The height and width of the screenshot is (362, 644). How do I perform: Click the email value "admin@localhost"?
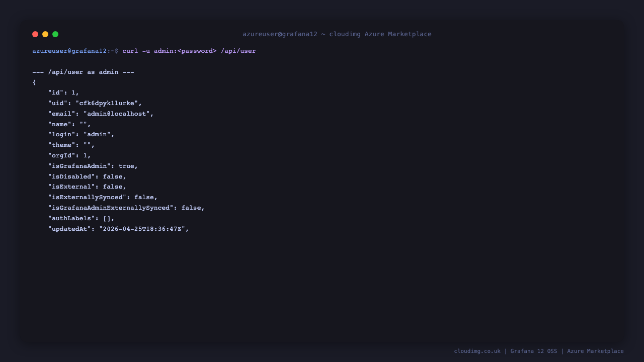(x=116, y=114)
